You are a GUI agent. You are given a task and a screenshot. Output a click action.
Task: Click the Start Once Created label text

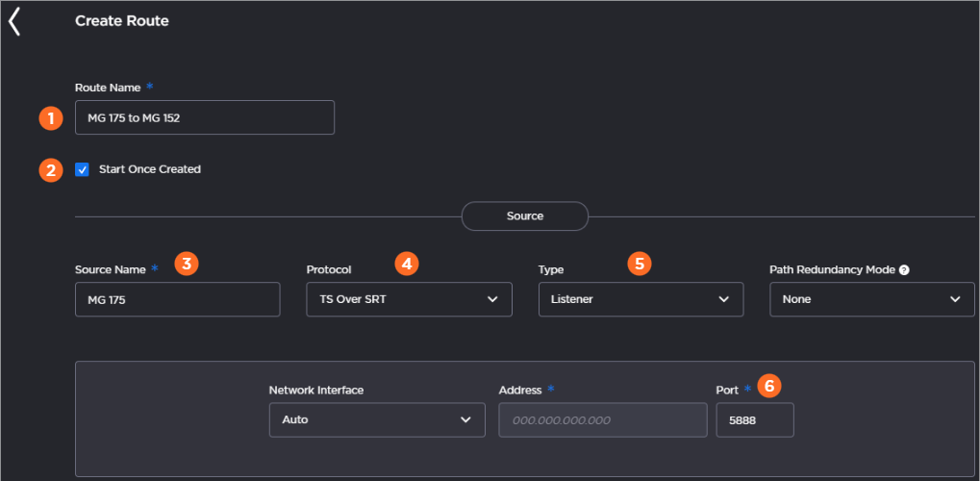point(150,169)
